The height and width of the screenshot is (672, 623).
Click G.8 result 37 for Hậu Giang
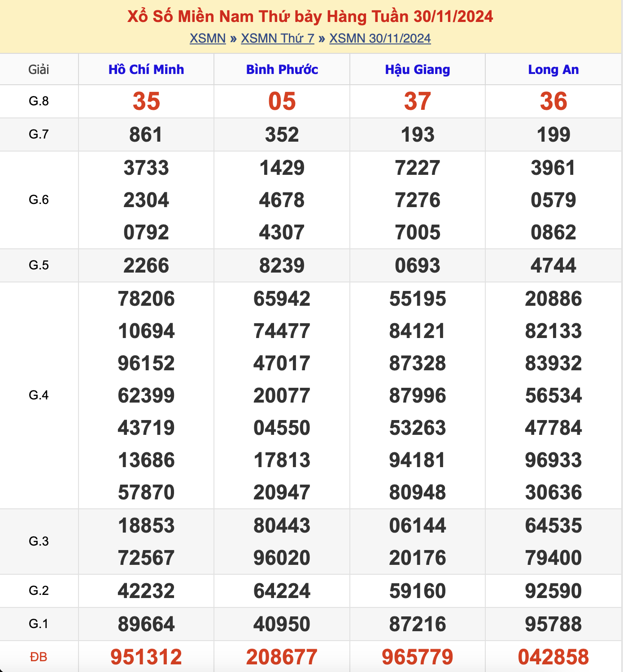418,101
